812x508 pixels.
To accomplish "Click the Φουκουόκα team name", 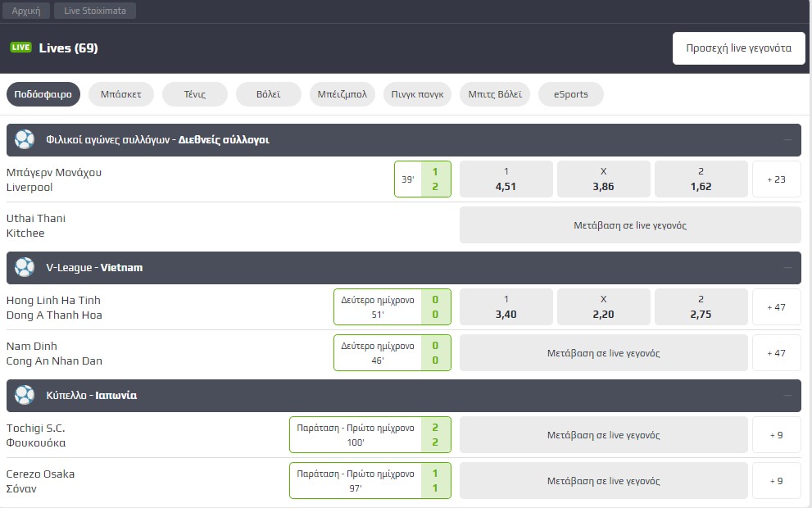I will pos(36,442).
